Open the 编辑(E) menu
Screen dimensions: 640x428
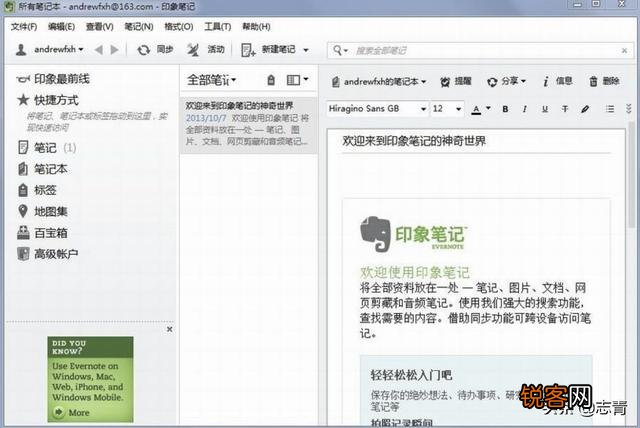(61, 27)
